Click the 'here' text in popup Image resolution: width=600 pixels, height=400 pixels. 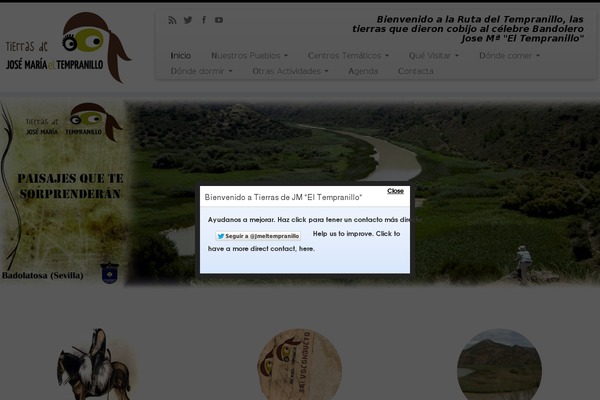point(307,249)
